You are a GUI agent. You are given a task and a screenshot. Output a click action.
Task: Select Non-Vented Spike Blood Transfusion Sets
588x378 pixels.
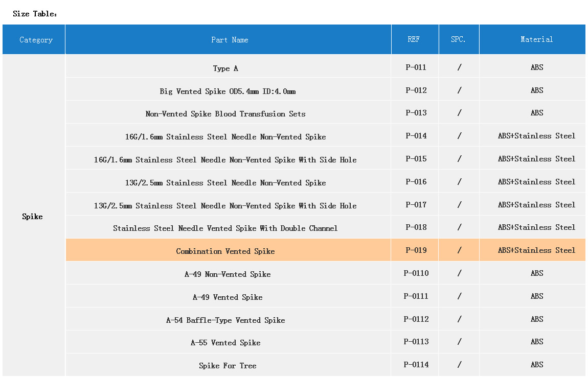(225, 114)
